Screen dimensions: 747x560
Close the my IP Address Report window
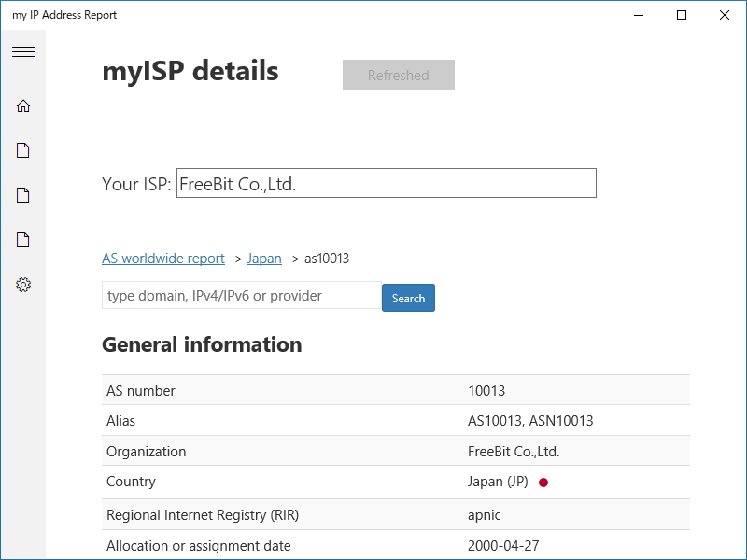[725, 15]
